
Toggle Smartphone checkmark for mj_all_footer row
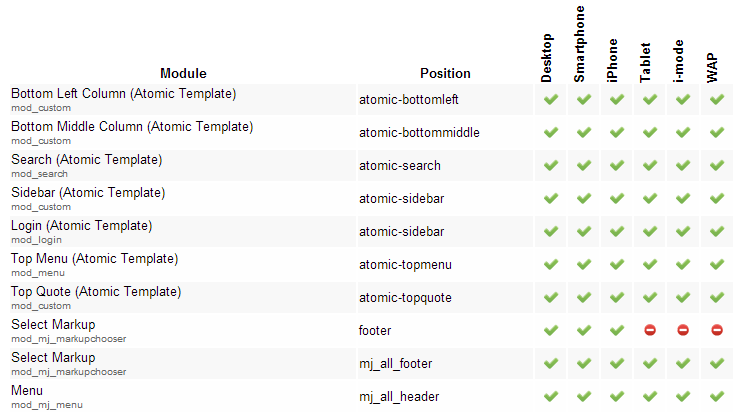[584, 363]
